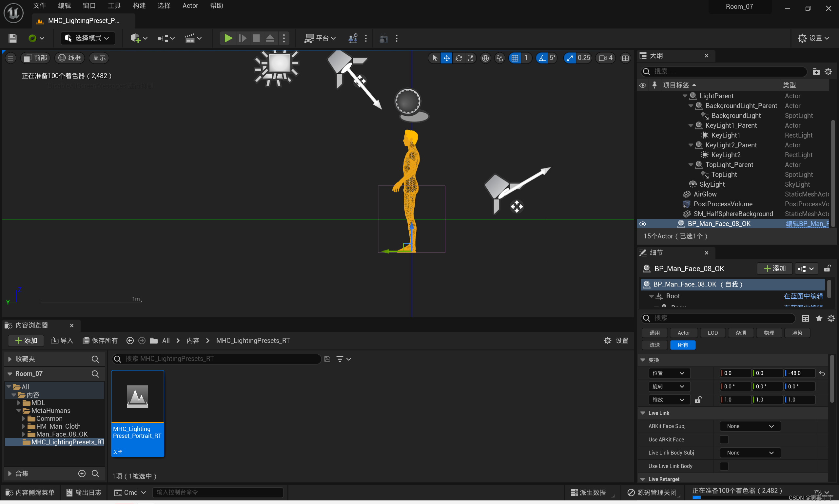Click the viewport layout maximize icon
839x504 pixels.
pyautogui.click(x=625, y=58)
